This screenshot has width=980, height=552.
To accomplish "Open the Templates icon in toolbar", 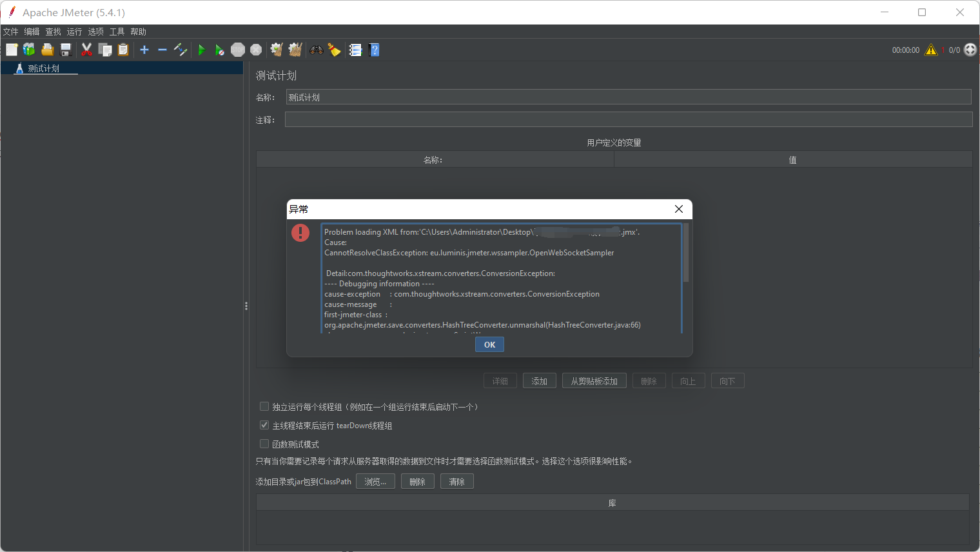I will tap(29, 50).
